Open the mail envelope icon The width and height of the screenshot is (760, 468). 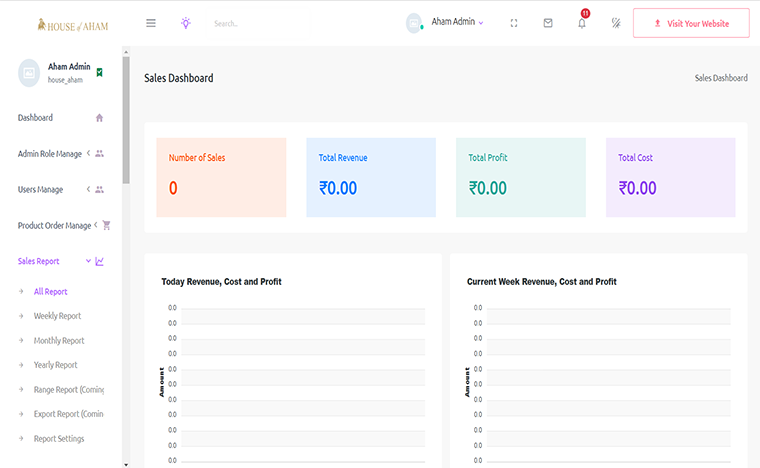tap(548, 23)
